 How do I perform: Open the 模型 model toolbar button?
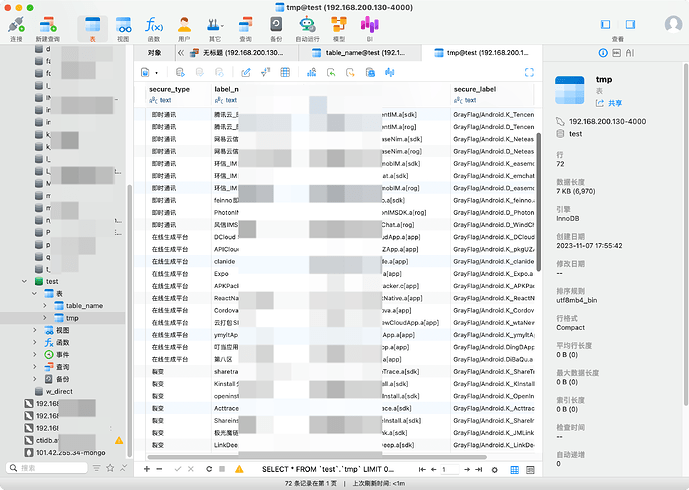point(339,29)
